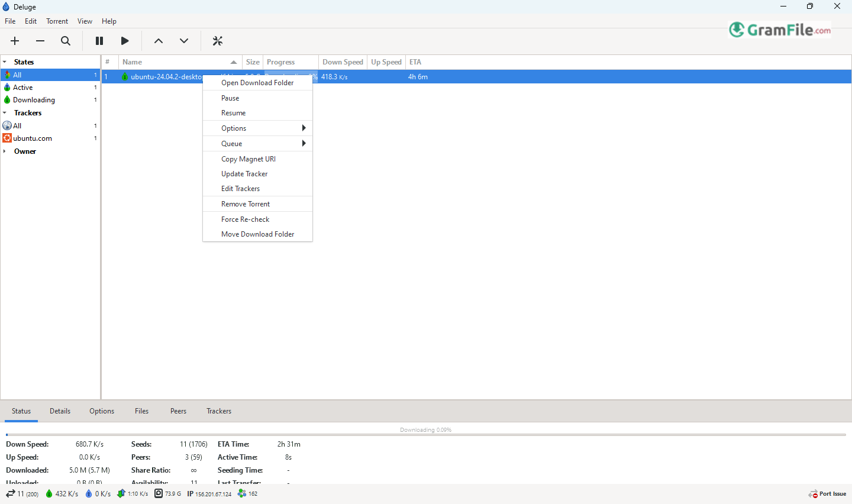852x504 pixels.
Task: Move the torrent up in the queue
Action: (159, 41)
